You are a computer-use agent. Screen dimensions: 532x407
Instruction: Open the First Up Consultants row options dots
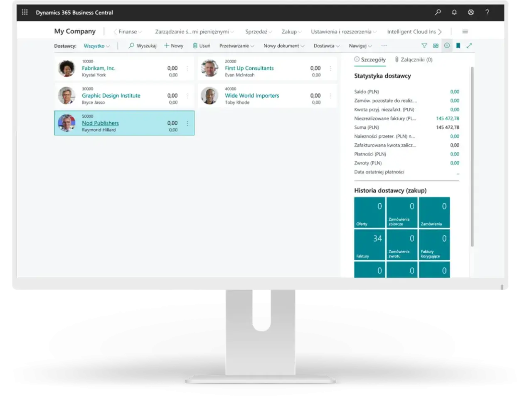(x=330, y=68)
